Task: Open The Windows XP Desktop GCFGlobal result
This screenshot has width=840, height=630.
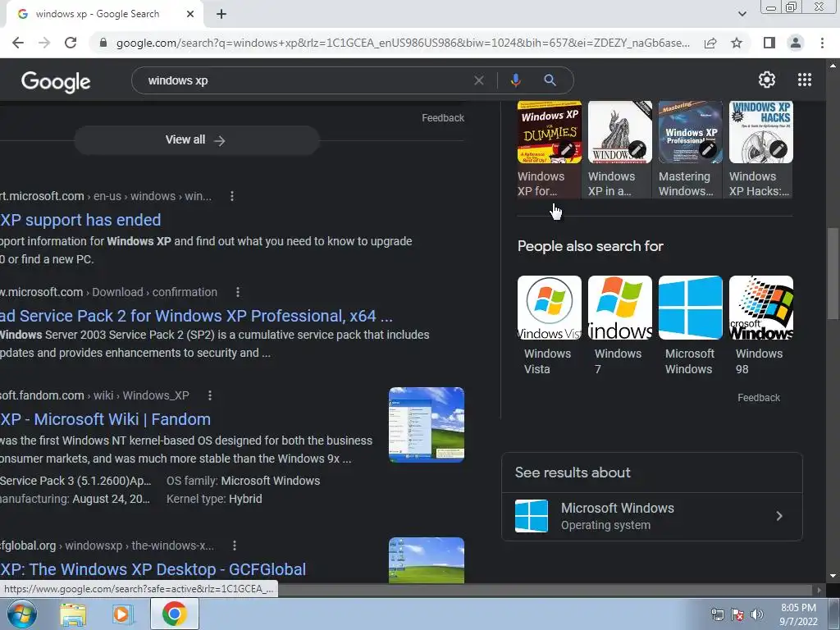Action: 153,569
